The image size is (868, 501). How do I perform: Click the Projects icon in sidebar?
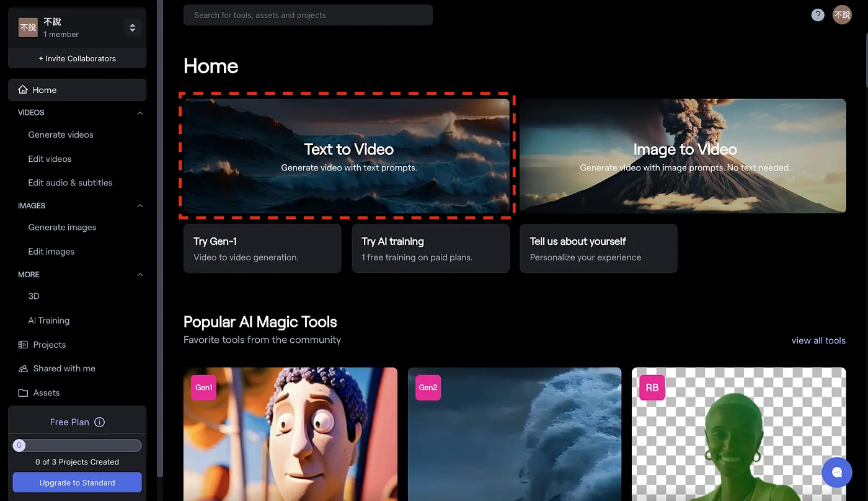(23, 345)
